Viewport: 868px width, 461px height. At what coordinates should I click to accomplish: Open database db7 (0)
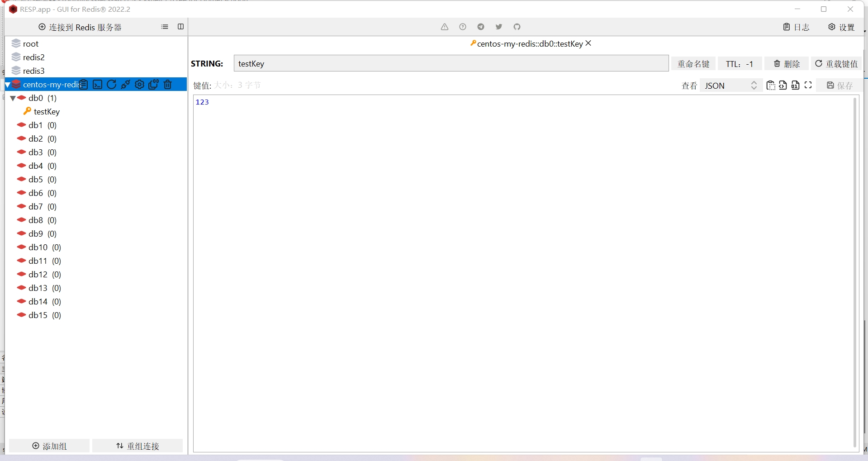[x=43, y=207]
